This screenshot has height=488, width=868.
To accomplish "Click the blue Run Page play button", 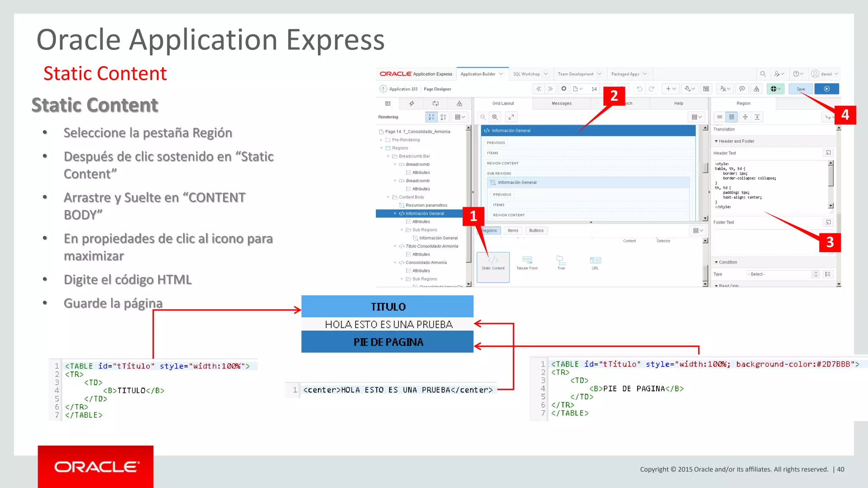I will click(x=826, y=89).
